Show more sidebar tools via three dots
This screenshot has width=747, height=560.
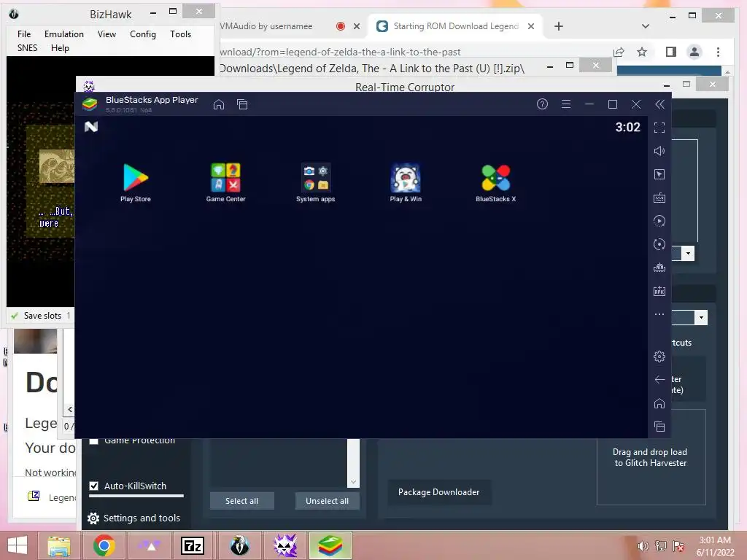[x=659, y=314]
